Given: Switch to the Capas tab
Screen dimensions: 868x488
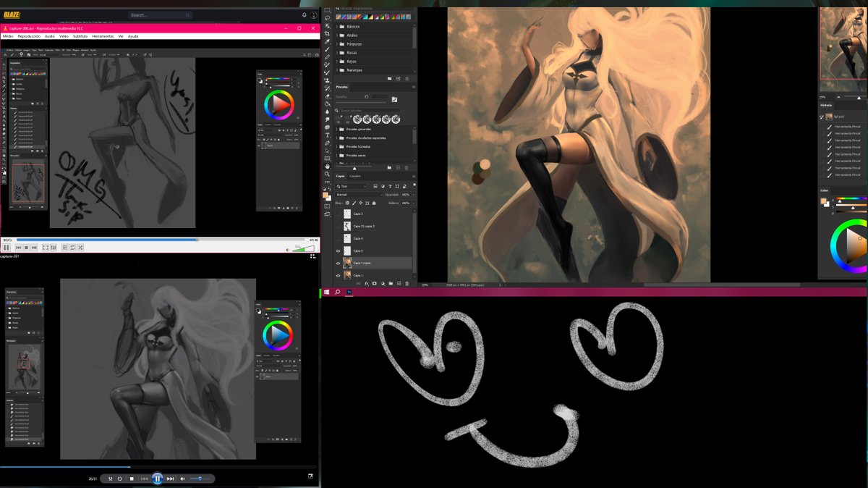Looking at the screenshot, I should click(340, 176).
